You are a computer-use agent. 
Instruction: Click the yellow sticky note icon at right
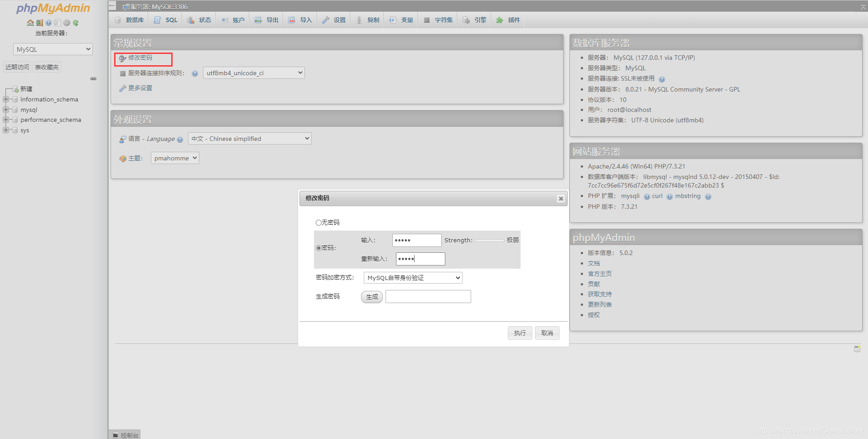tap(857, 348)
